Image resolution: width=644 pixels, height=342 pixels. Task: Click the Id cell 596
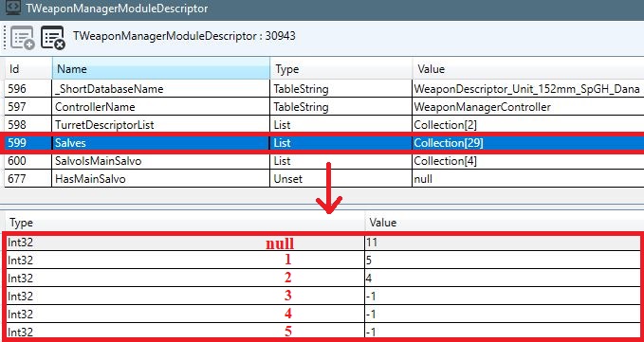tap(28, 88)
